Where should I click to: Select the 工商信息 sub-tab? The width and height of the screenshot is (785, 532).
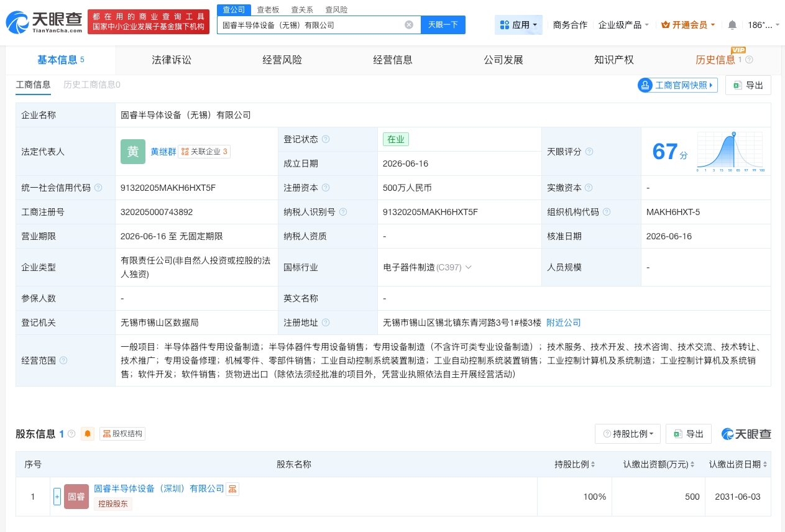pos(33,85)
